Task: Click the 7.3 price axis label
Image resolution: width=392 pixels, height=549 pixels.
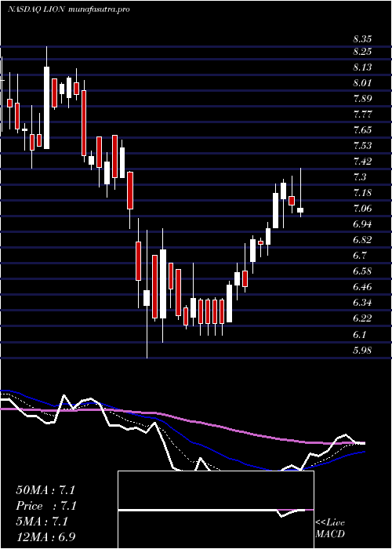Action: pos(360,176)
